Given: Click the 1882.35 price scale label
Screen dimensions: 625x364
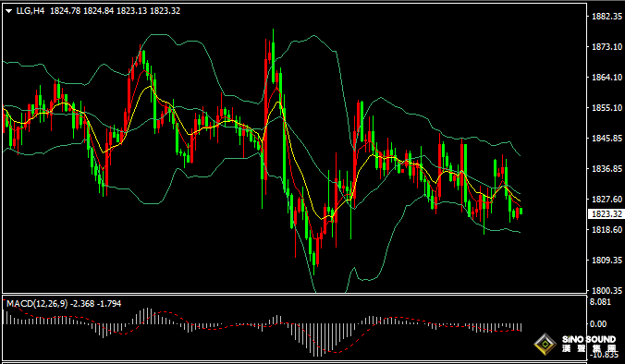Looking at the screenshot, I should click(607, 17).
